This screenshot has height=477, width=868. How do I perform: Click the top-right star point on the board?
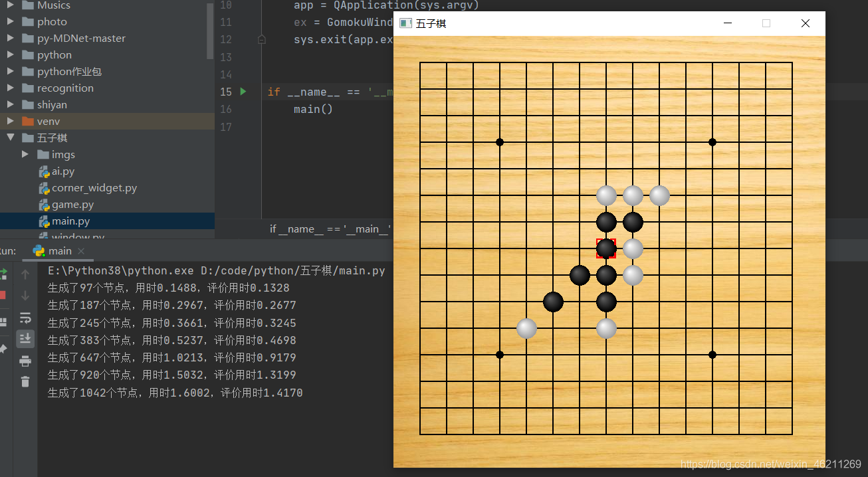pyautogui.click(x=712, y=142)
